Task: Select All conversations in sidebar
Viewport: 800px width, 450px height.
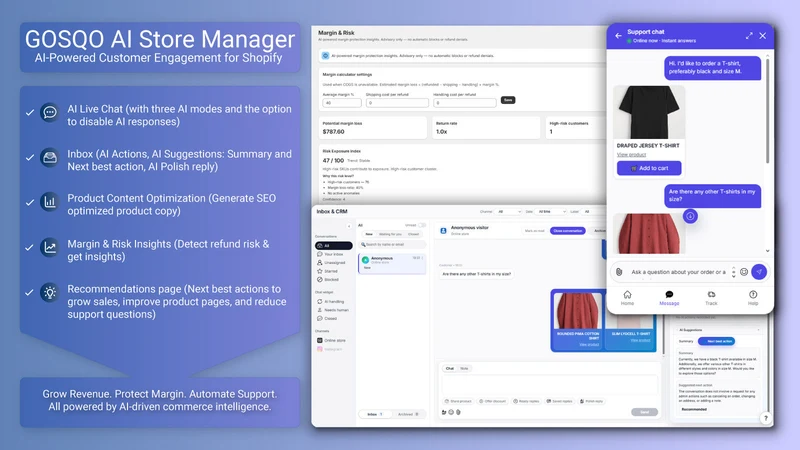Action: click(334, 246)
